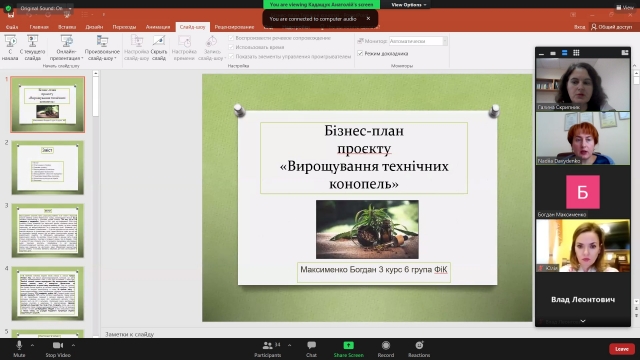Open participants options arrow
640x360 pixels.
pos(289,345)
